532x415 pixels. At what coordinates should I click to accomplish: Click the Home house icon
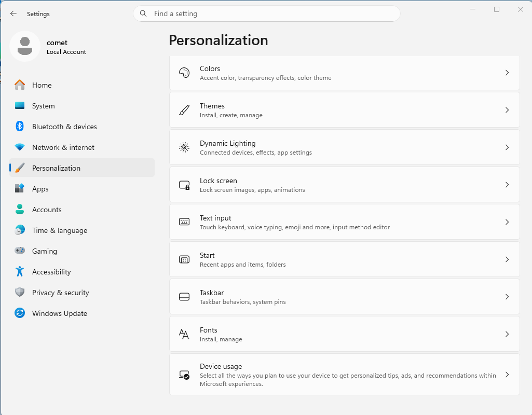click(x=20, y=85)
